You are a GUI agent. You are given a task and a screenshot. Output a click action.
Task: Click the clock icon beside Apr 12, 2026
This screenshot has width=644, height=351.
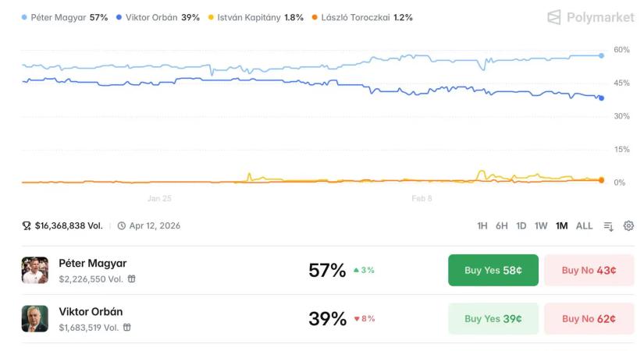122,226
